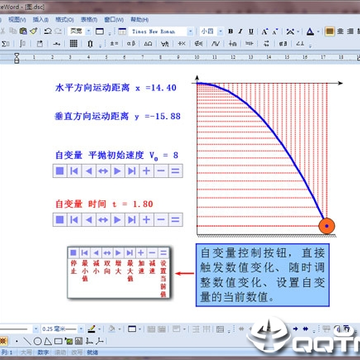The width and height of the screenshot is (360, 360).
Task: Select the format painter brush icon
Action: (33, 31)
